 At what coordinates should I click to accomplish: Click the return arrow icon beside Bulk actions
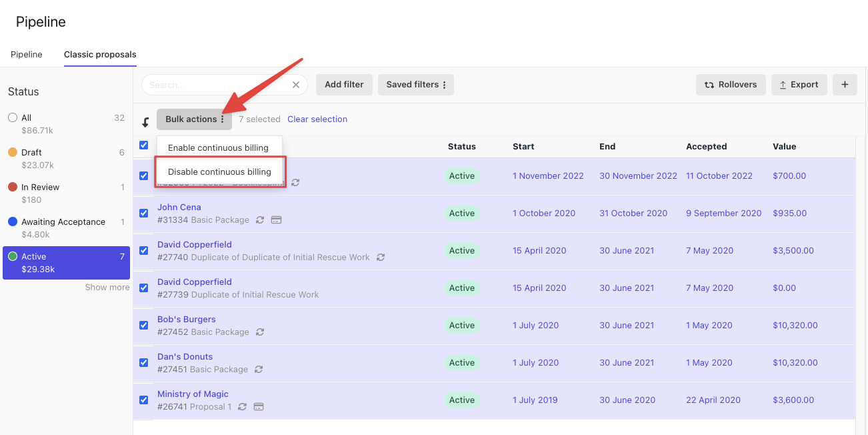coord(145,122)
